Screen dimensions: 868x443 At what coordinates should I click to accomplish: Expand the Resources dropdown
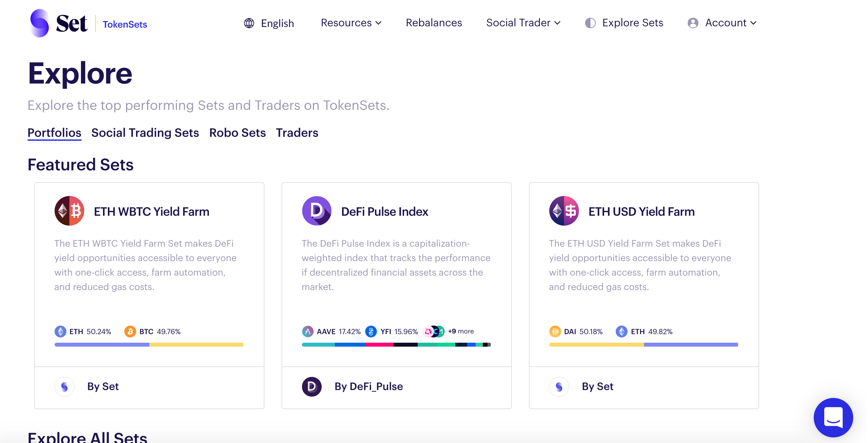click(x=351, y=23)
